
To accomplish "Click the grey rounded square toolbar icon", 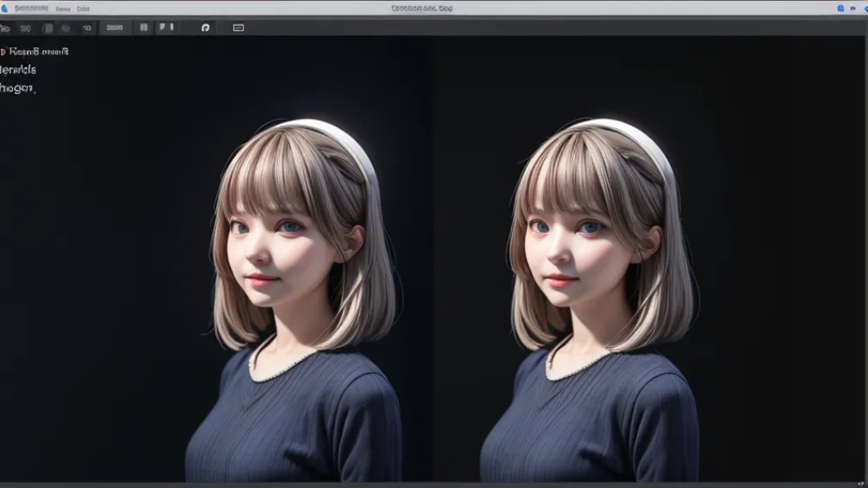I will (48, 28).
